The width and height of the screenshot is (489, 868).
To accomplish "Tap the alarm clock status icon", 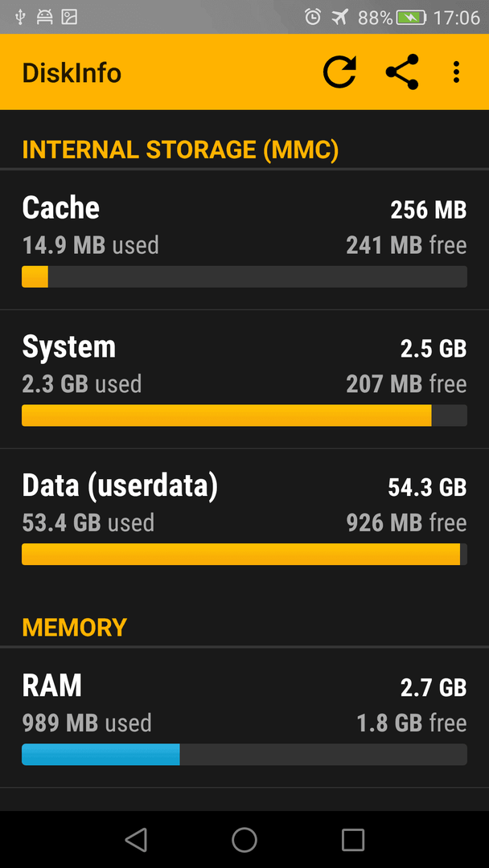I will tap(312, 18).
